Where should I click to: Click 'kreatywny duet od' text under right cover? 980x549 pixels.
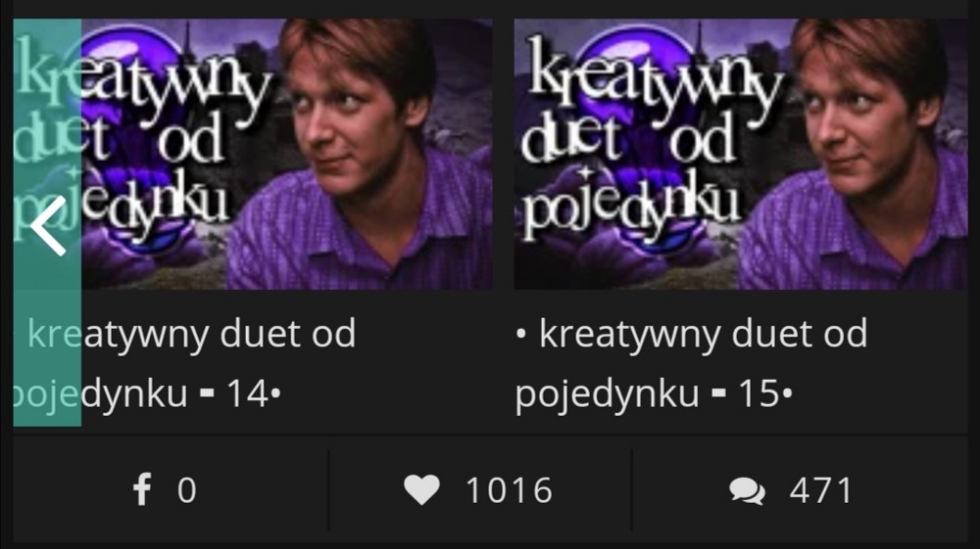[704, 334]
